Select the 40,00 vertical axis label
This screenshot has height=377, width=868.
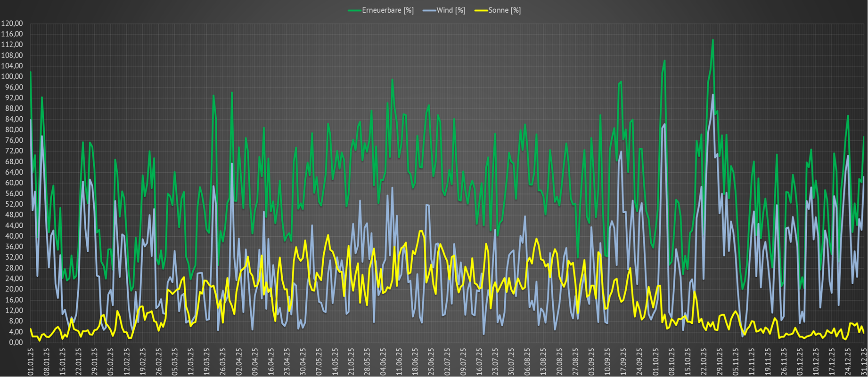(13, 236)
